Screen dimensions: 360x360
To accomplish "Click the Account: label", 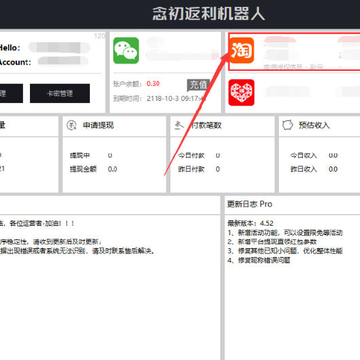I will click(15, 62).
